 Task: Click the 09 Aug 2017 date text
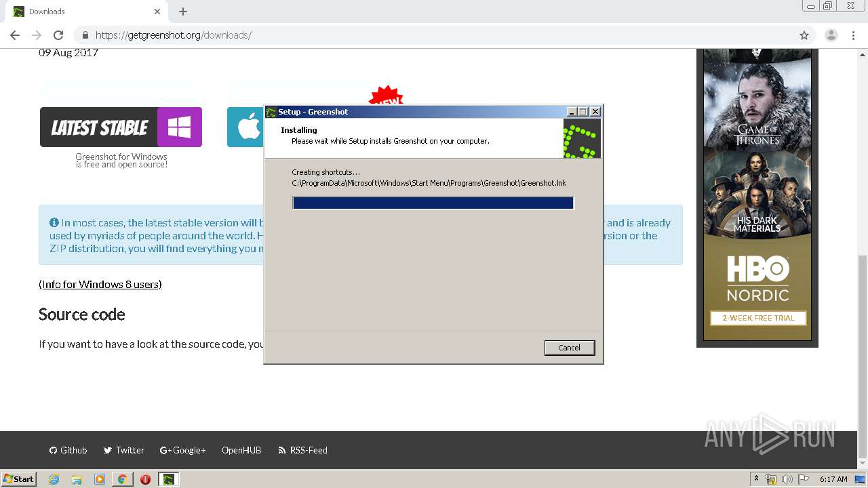click(68, 53)
